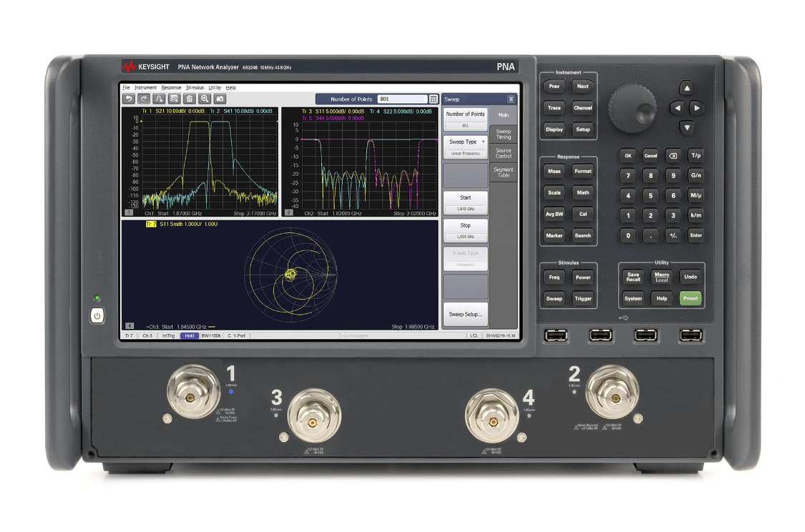Open the Segment Table tab
Image resolution: width=805 pixels, height=532 pixels.
504,172
